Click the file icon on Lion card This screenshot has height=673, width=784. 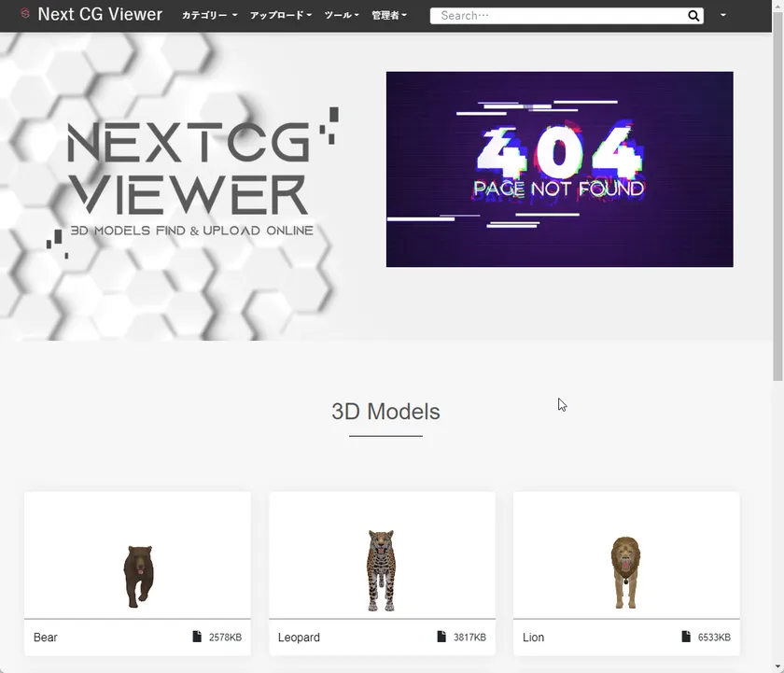(686, 637)
